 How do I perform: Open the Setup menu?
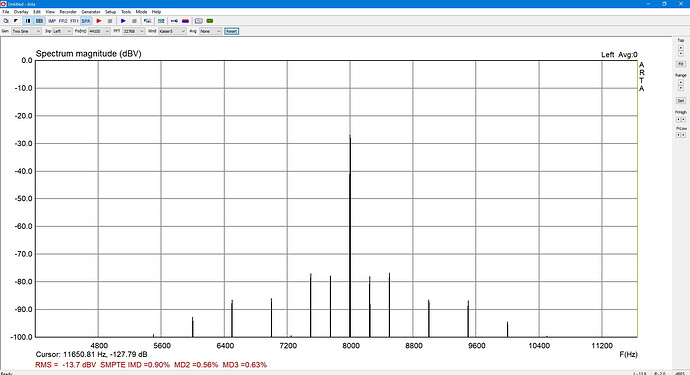click(110, 12)
